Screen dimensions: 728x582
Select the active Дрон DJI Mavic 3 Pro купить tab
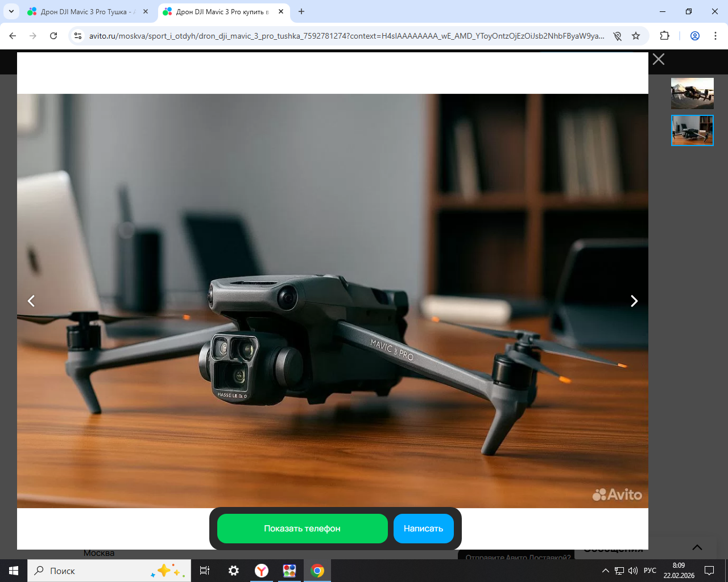(x=222, y=11)
